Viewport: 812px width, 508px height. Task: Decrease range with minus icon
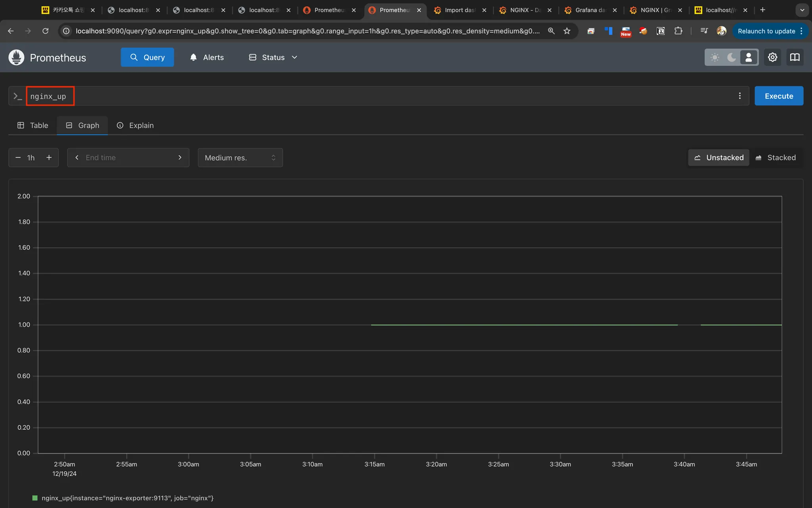pyautogui.click(x=18, y=158)
